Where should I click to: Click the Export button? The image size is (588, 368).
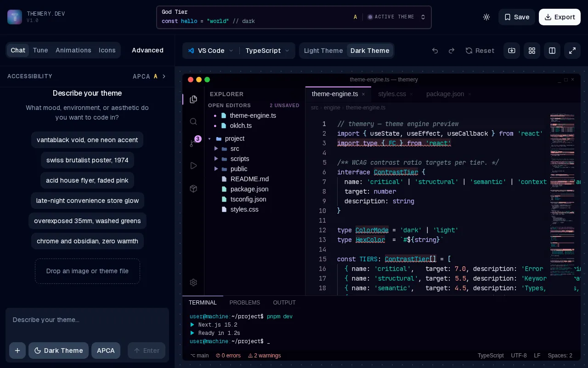560,17
